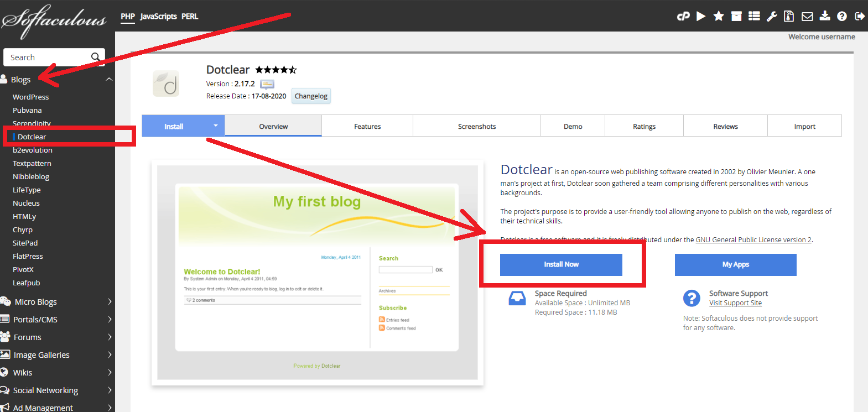Switch to the Overview tab
The width and height of the screenshot is (868, 412).
coord(273,126)
